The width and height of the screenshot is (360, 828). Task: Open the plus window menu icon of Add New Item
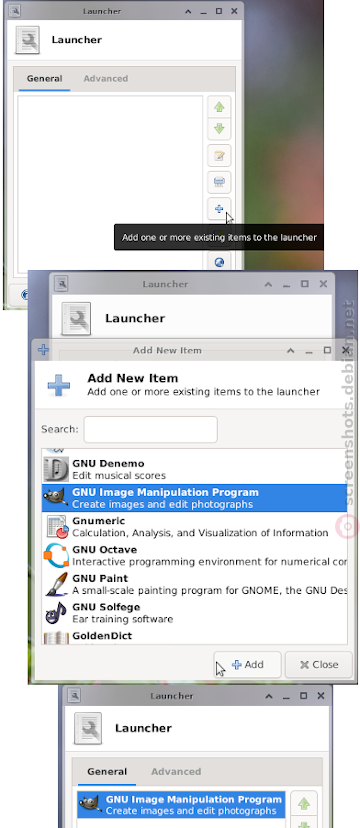pyautogui.click(x=44, y=350)
